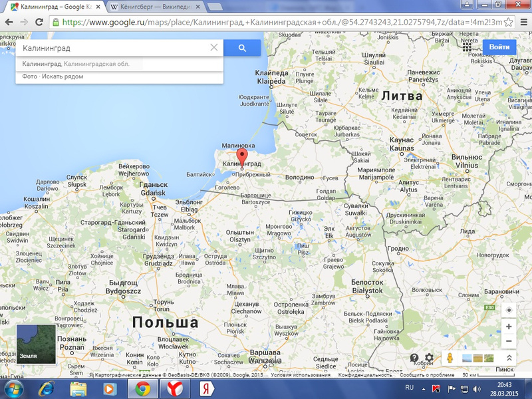Show my location target icon

pyautogui.click(x=509, y=310)
